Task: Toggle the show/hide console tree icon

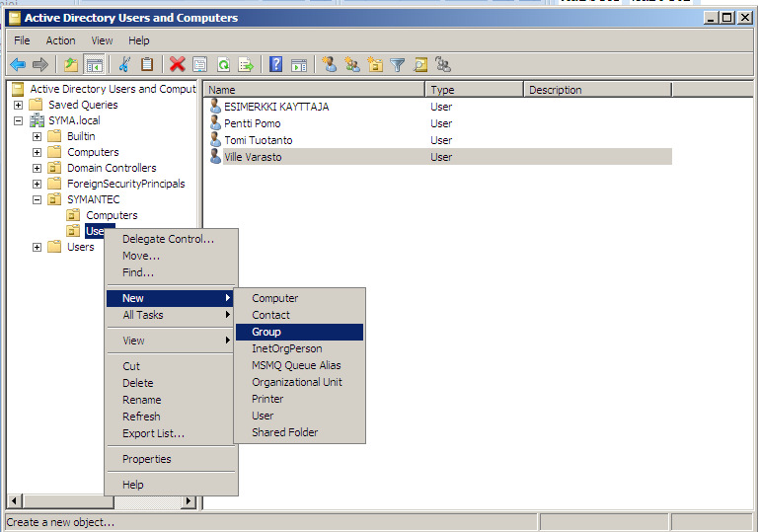Action: coord(95,64)
